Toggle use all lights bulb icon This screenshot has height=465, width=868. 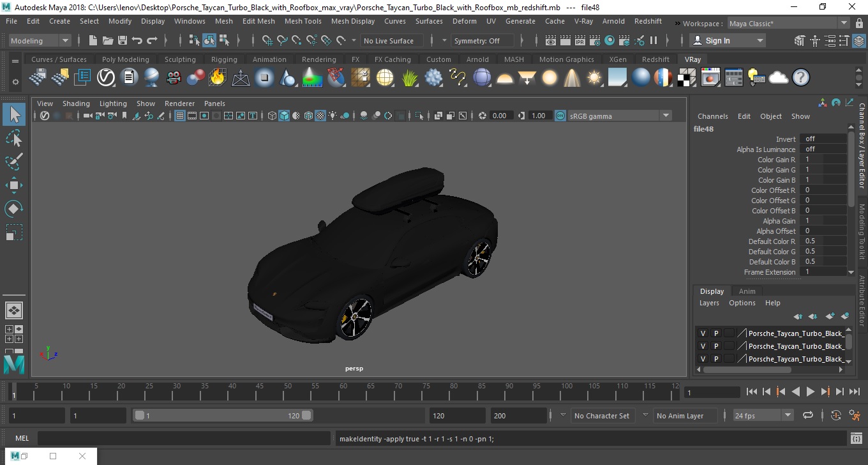pos(333,116)
